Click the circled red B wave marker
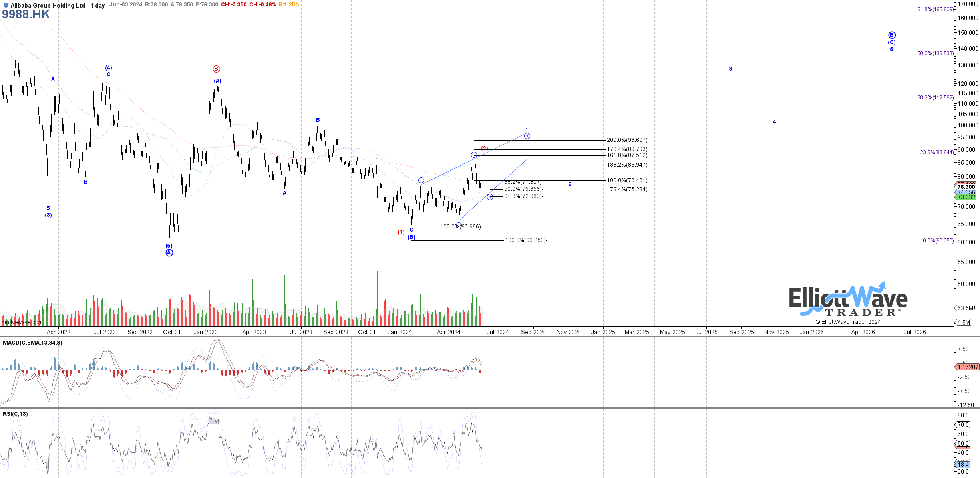The width and height of the screenshot is (980, 478). pos(216,69)
